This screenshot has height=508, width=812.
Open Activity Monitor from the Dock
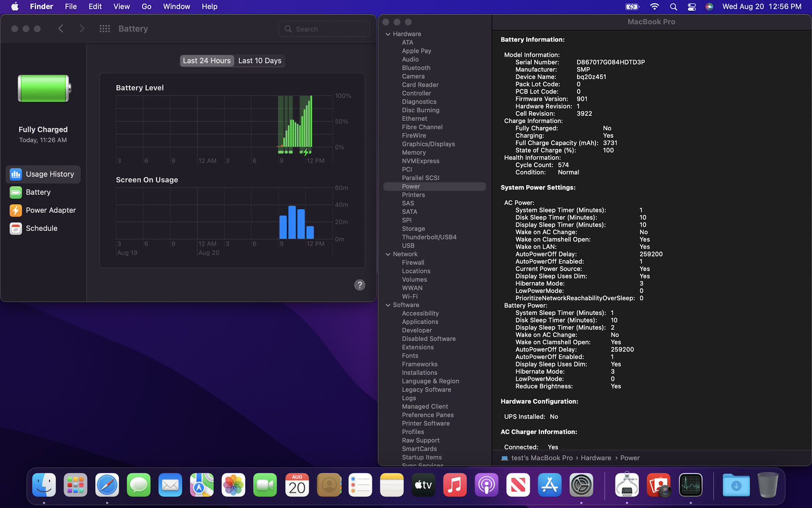point(690,486)
